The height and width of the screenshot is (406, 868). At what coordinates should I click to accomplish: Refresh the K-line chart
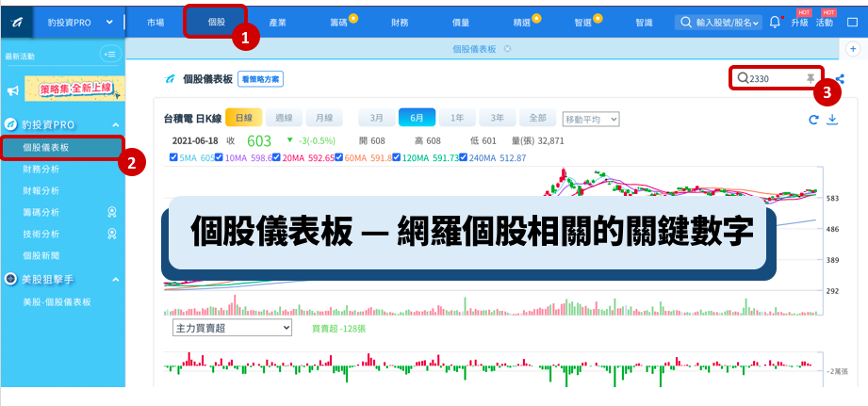[x=813, y=120]
